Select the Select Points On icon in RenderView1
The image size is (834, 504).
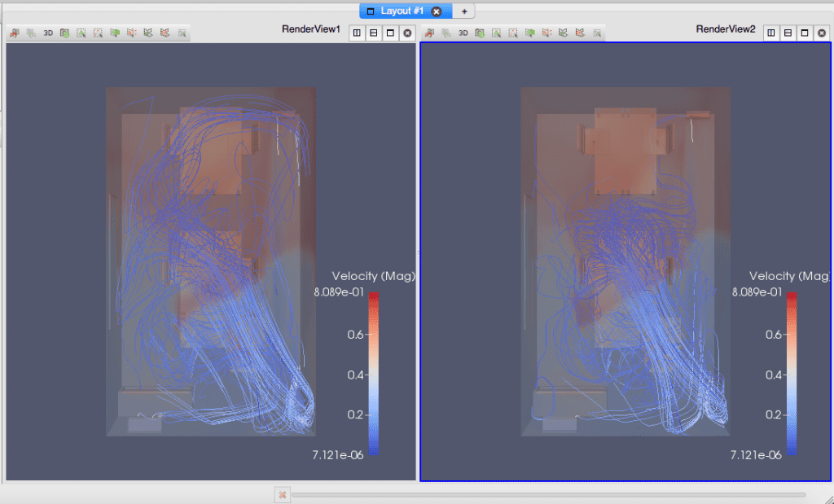click(98, 33)
